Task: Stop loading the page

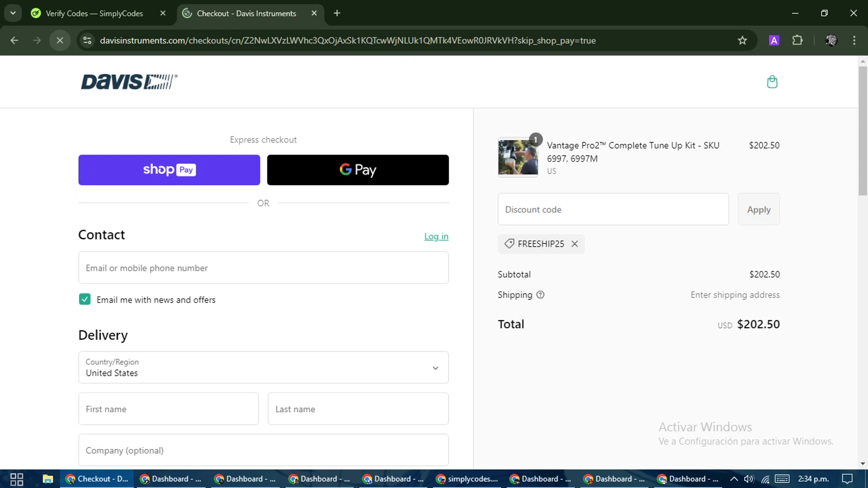Action: coord(60,41)
